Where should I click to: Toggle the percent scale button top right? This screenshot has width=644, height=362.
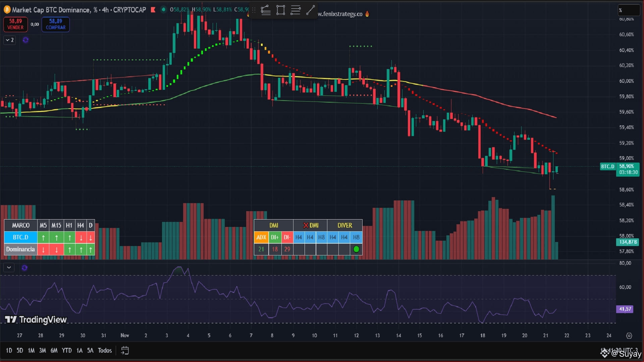click(628, 10)
